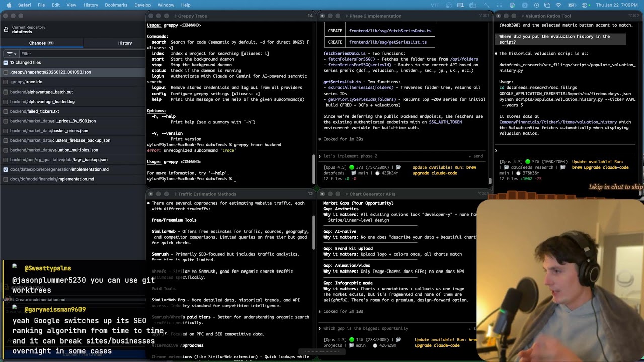Open the Changes tab

(41, 43)
